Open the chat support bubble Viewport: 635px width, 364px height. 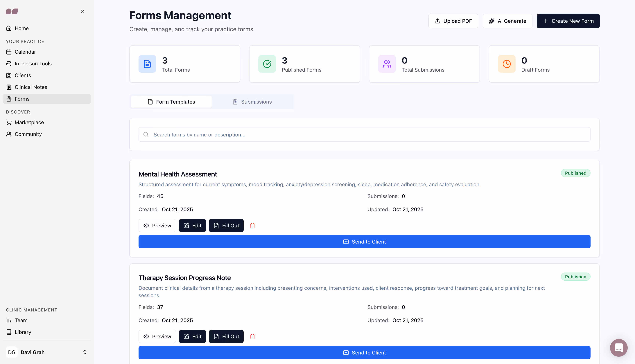click(x=618, y=348)
